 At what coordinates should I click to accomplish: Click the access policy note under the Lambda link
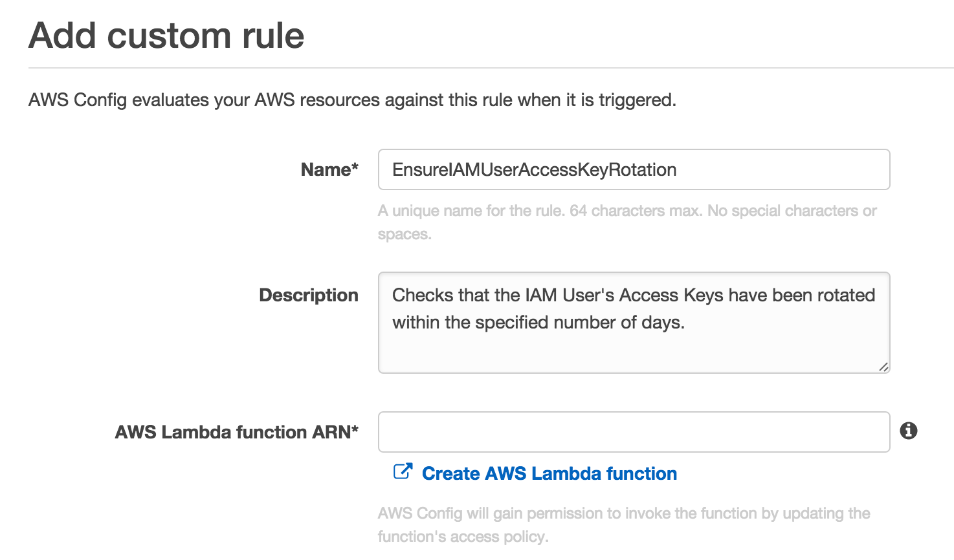click(623, 524)
